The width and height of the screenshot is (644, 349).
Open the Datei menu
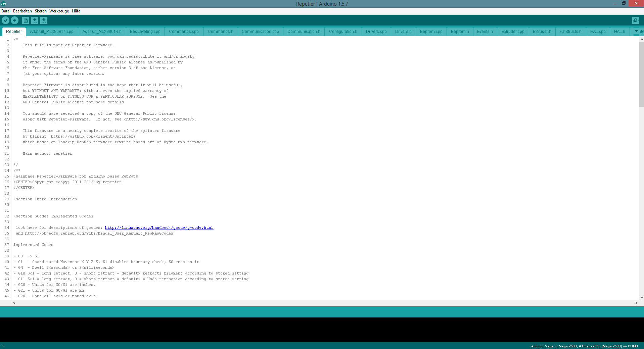click(x=6, y=11)
